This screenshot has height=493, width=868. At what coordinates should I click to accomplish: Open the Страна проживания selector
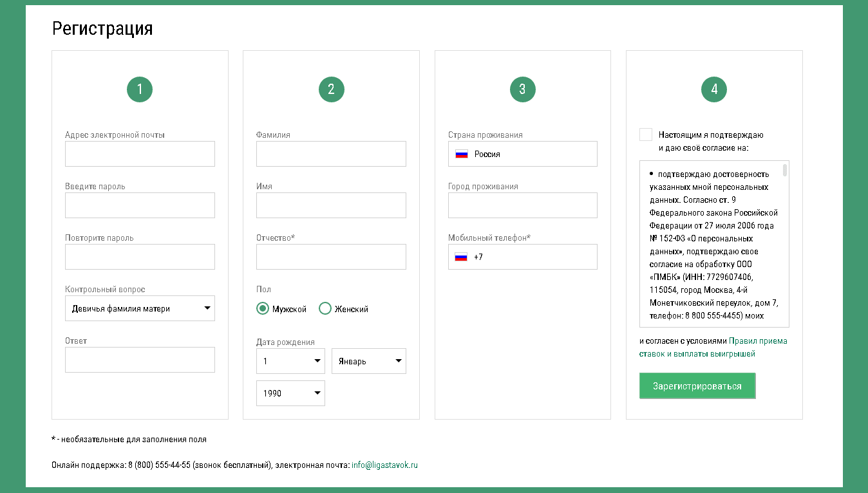tap(523, 154)
